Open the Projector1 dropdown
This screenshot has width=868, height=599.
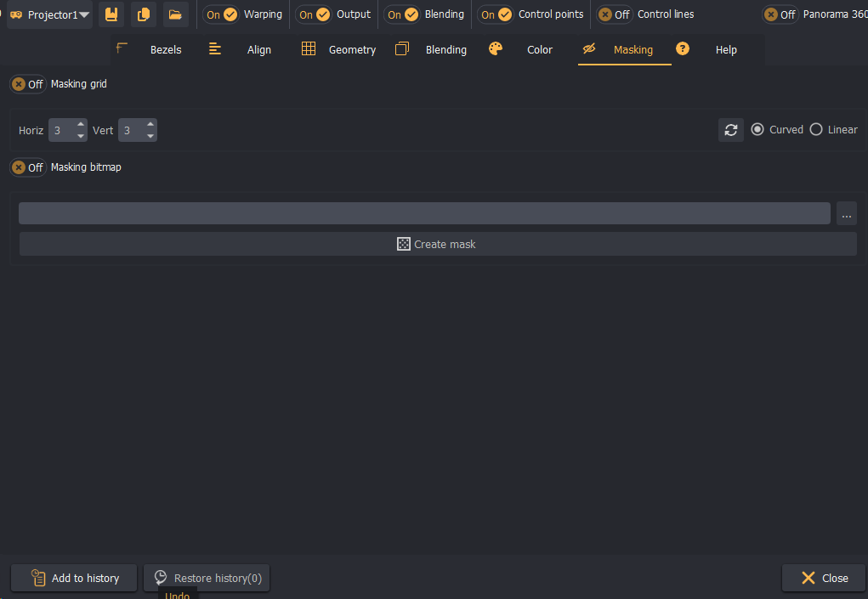pos(50,14)
